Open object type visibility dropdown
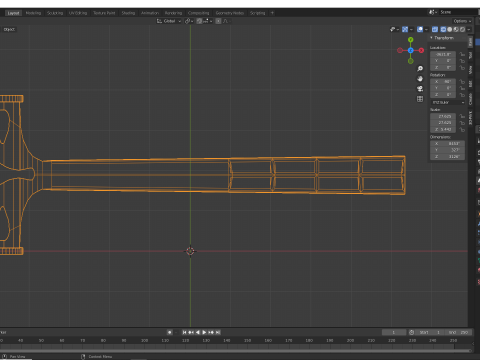The width and height of the screenshot is (480, 360). [x=394, y=29]
